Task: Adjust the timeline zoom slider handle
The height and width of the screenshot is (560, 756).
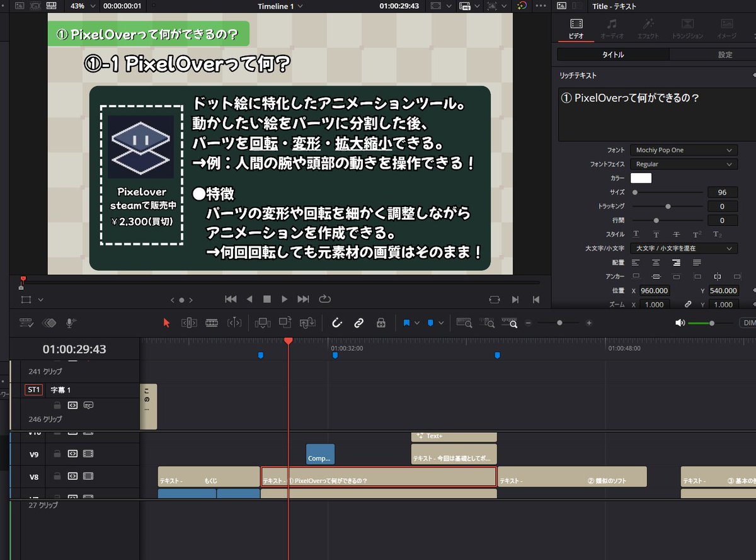Action: [x=559, y=323]
